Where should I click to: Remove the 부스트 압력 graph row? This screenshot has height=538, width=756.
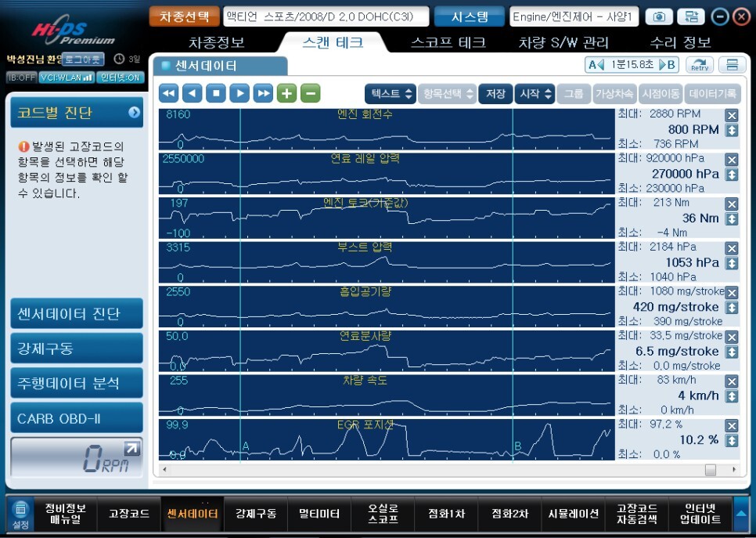[732, 248]
